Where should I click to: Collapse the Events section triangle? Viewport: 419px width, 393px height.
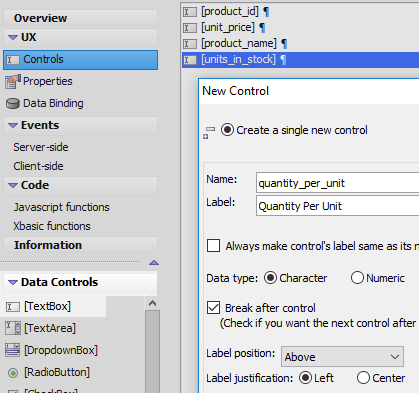pyautogui.click(x=13, y=125)
